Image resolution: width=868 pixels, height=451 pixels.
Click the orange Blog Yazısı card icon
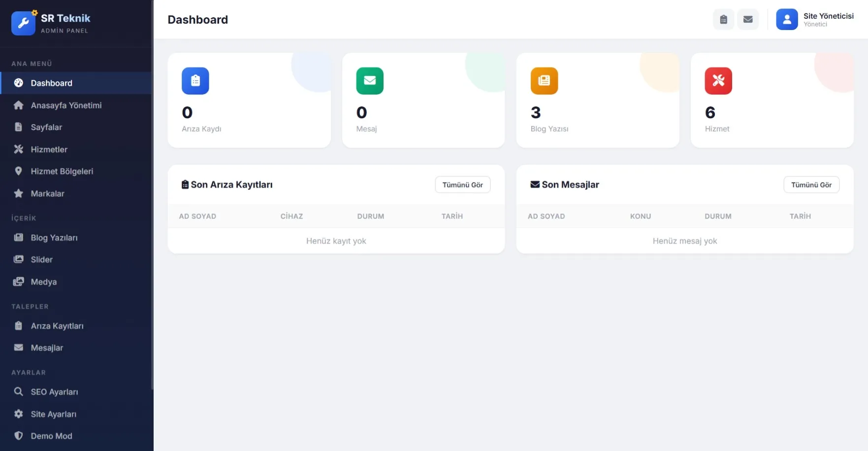[544, 81]
